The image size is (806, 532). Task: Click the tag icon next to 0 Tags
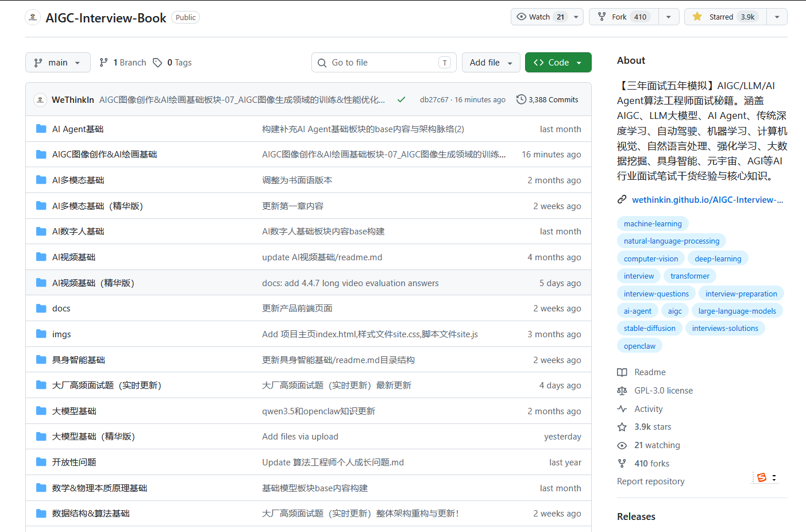tap(157, 63)
